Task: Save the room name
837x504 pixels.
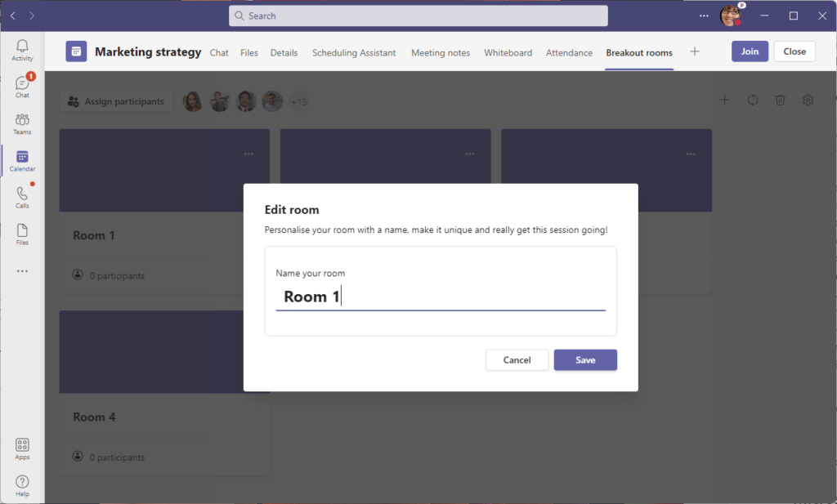Action: tap(585, 360)
